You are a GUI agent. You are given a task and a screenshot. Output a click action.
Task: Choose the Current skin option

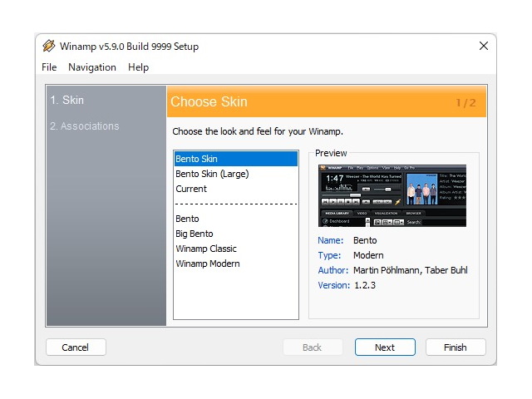click(236, 189)
